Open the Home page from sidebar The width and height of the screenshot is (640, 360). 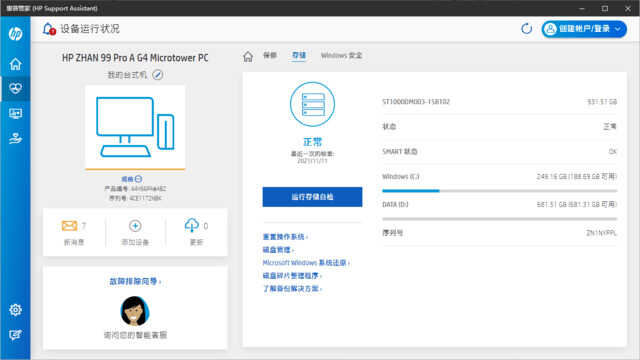click(16, 64)
